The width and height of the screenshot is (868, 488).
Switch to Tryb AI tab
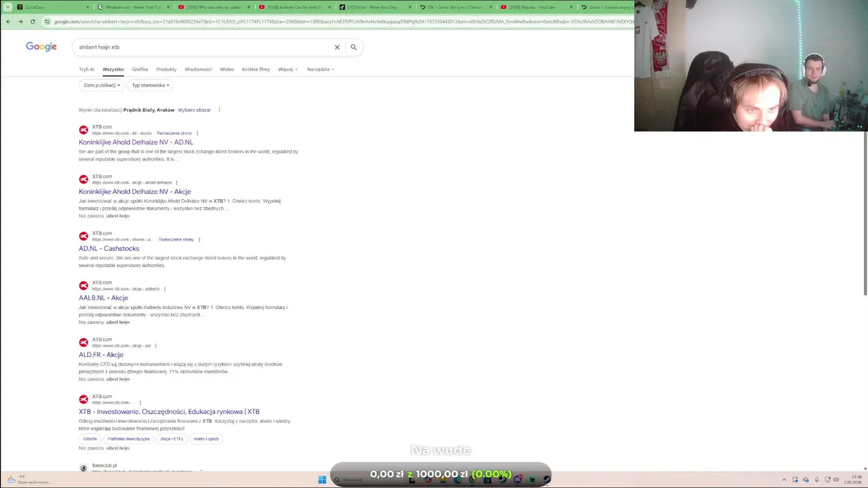pos(86,69)
